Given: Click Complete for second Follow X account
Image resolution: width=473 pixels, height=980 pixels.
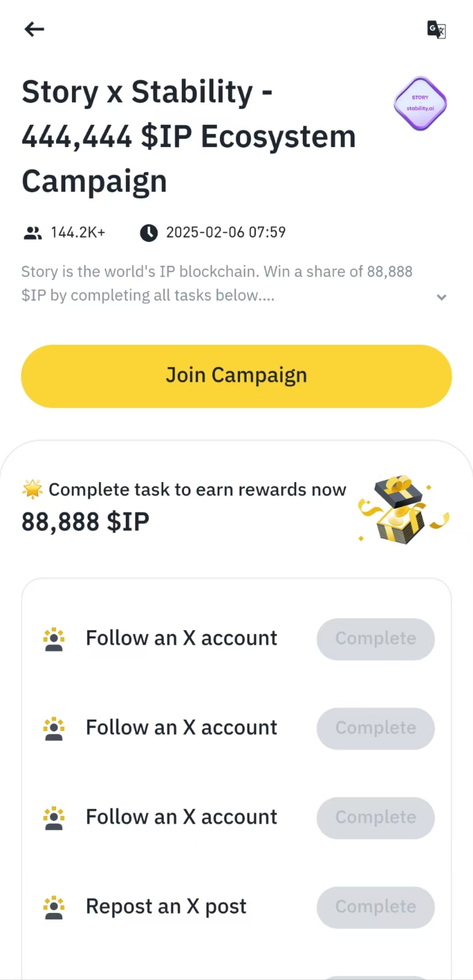Looking at the screenshot, I should click(375, 728).
